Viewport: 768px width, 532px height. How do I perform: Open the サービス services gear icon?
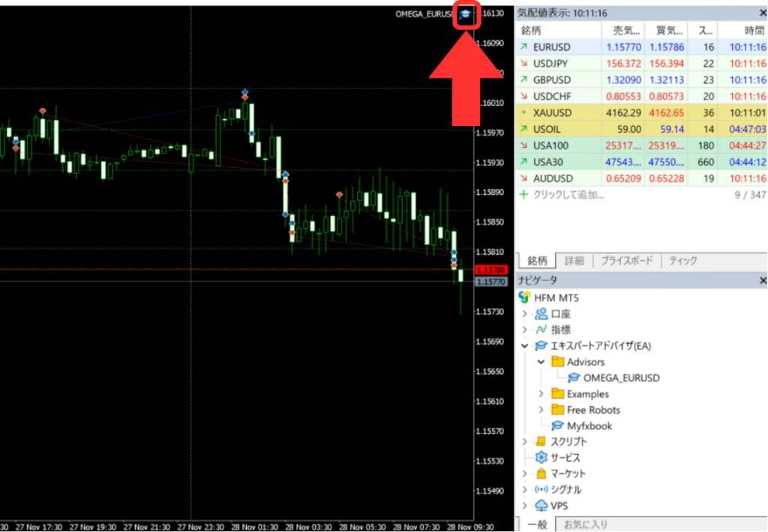540,457
